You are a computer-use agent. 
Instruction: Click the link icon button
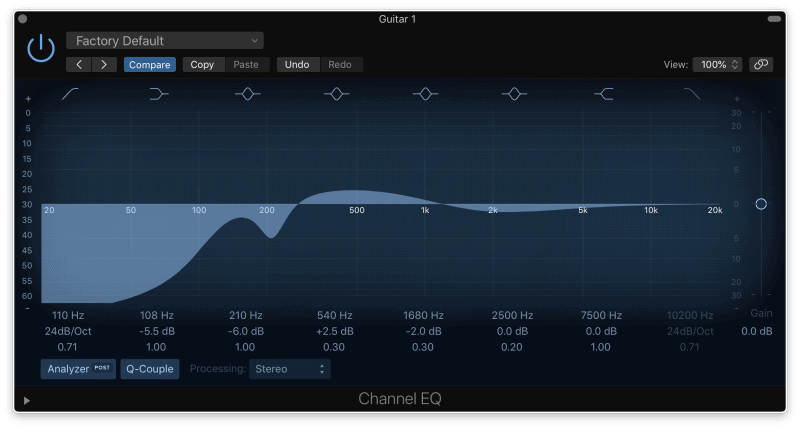[x=761, y=64]
